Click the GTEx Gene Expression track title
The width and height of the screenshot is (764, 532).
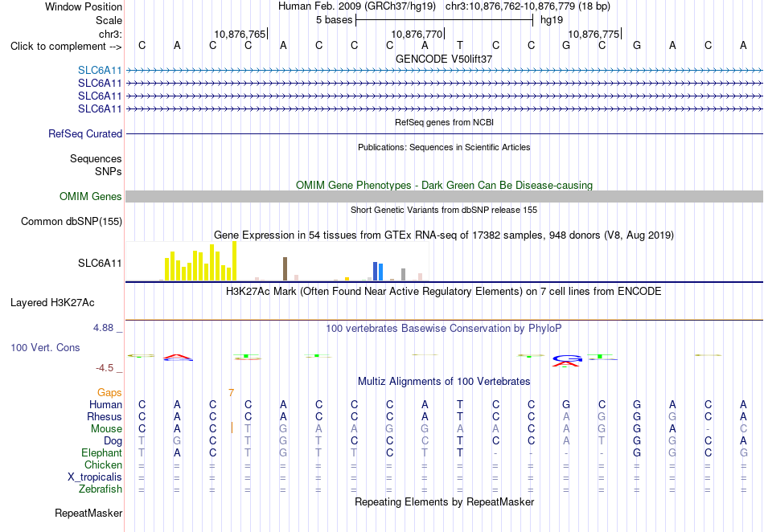(444, 235)
